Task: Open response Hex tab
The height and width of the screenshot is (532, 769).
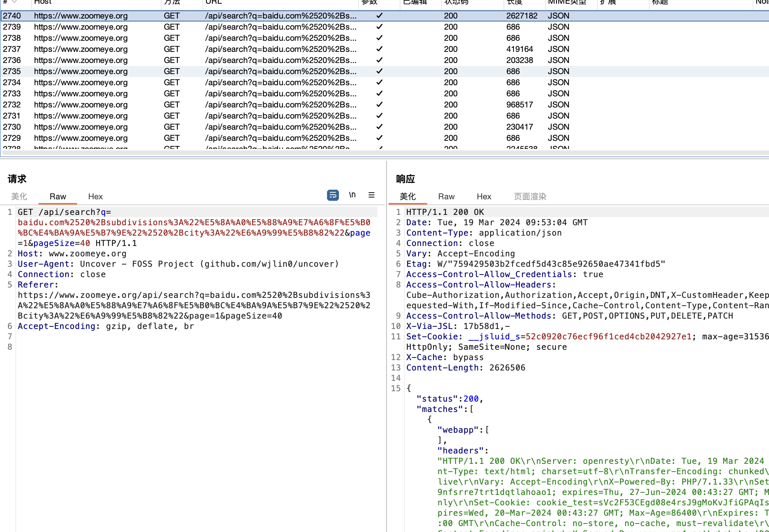Action: (x=483, y=197)
